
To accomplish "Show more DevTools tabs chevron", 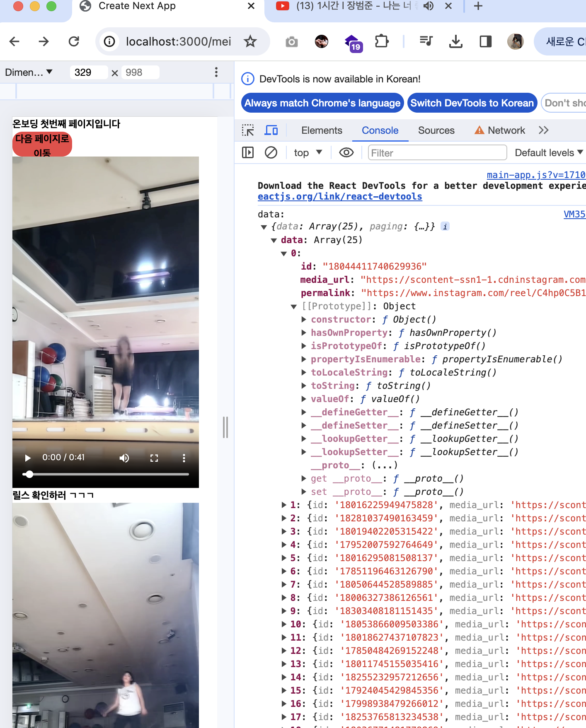I will coord(544,130).
